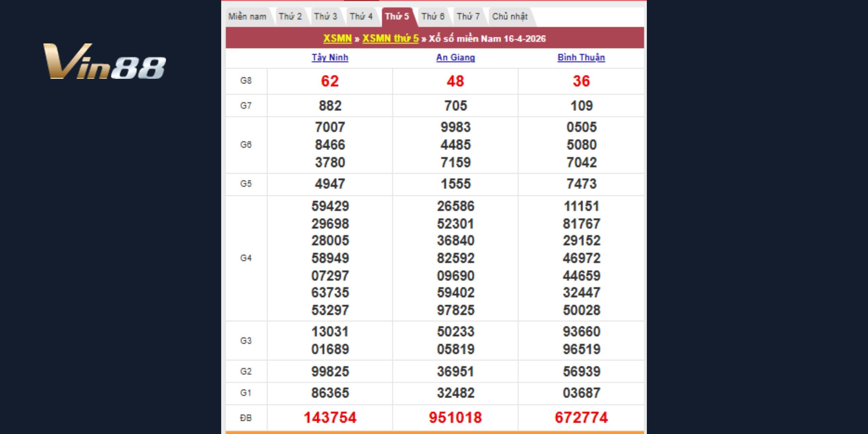Open the Thứ 7 tab
Viewport: 868px width, 434px height.
point(468,17)
